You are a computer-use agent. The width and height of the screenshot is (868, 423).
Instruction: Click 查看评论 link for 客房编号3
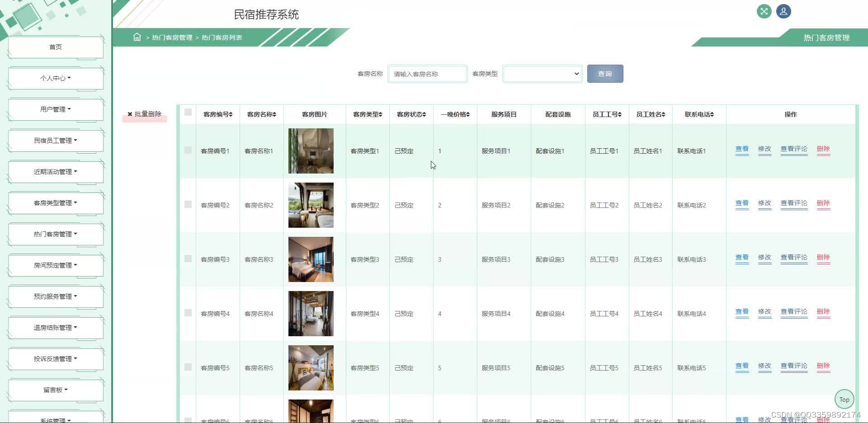tap(794, 258)
